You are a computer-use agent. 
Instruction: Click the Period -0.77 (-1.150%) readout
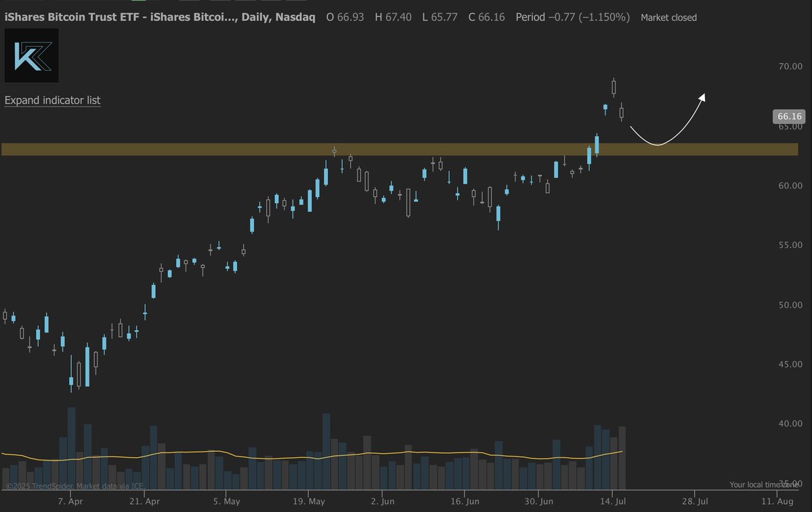coord(573,17)
